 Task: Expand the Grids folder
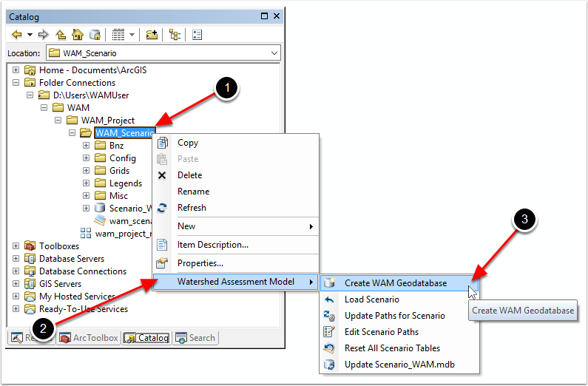[86, 171]
